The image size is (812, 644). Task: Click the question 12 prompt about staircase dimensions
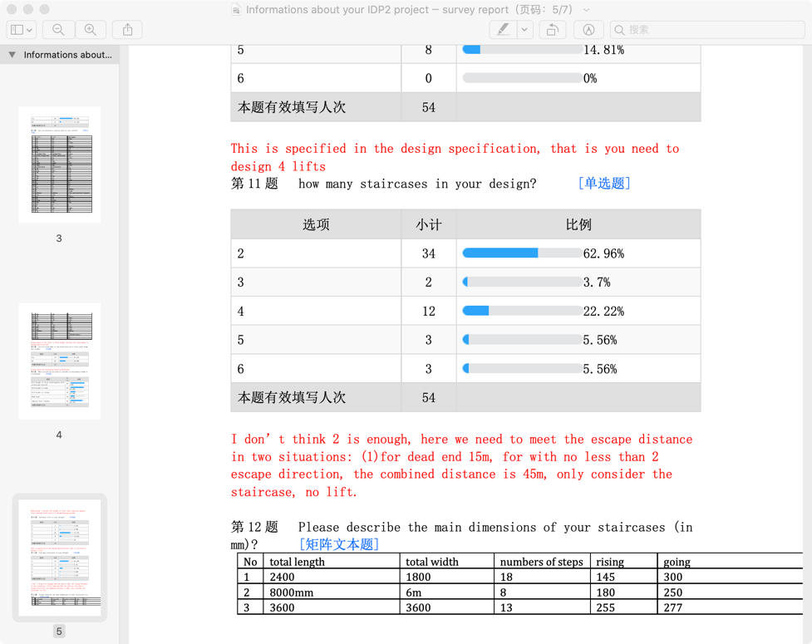tap(461, 535)
